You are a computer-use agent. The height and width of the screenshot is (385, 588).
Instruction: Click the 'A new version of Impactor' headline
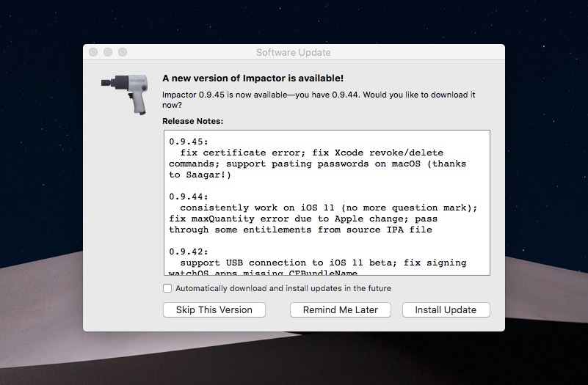coord(253,78)
